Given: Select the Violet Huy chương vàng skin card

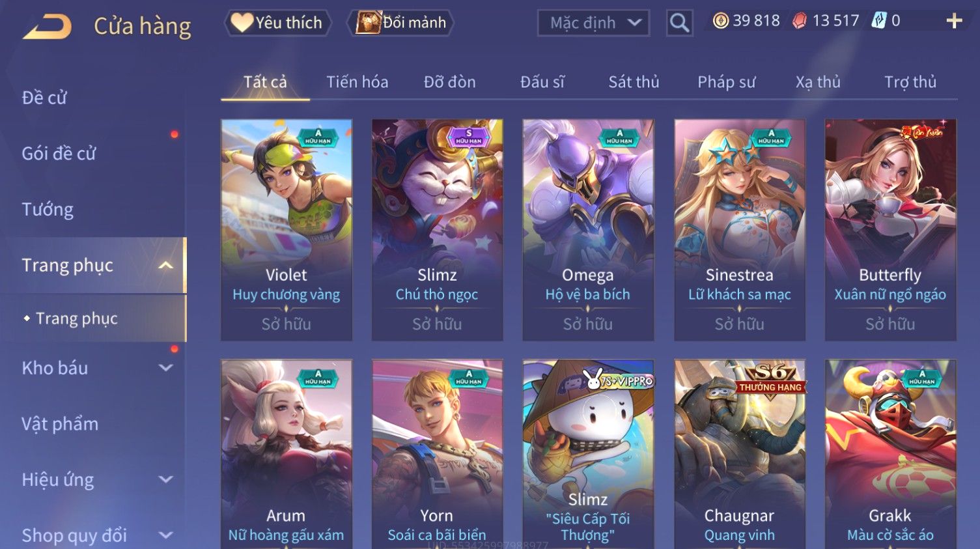Looking at the screenshot, I should (287, 230).
